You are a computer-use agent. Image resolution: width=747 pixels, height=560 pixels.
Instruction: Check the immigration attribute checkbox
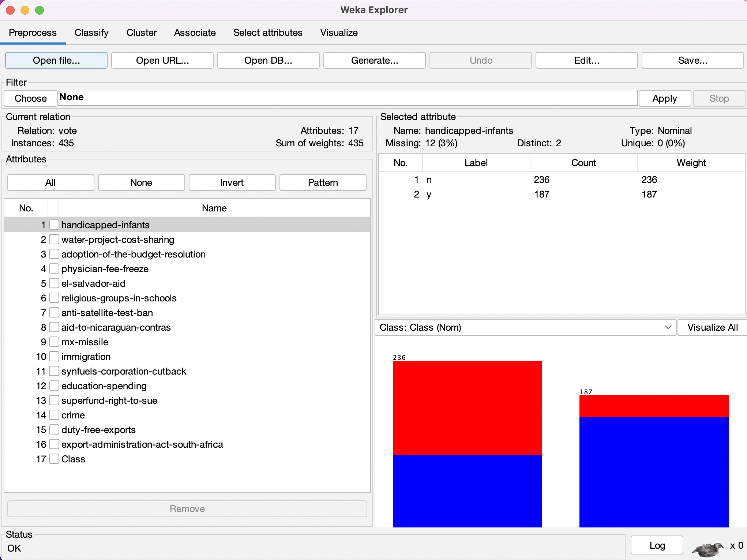coord(54,356)
